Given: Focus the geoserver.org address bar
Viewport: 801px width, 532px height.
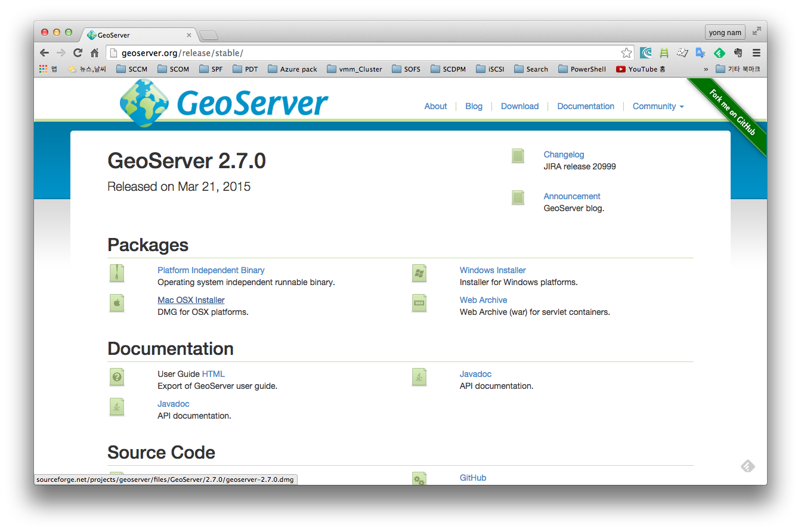Looking at the screenshot, I should point(370,52).
